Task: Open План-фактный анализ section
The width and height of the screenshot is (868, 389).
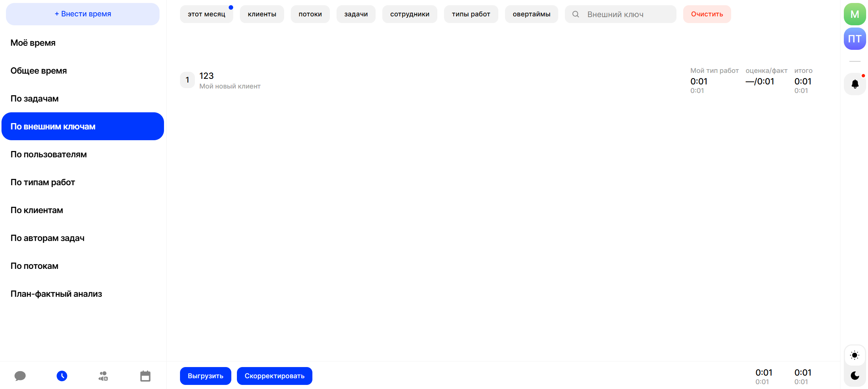Action: [56, 294]
